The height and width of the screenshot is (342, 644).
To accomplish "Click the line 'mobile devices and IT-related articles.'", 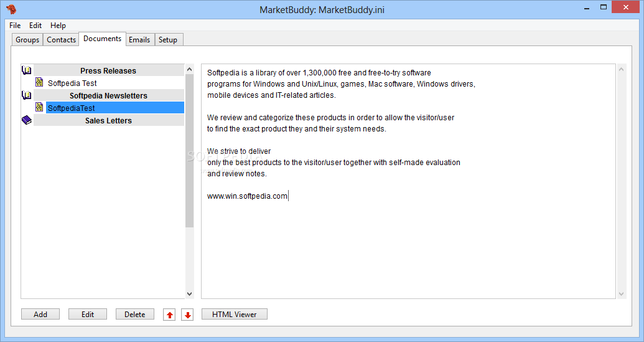I will (x=271, y=95).
